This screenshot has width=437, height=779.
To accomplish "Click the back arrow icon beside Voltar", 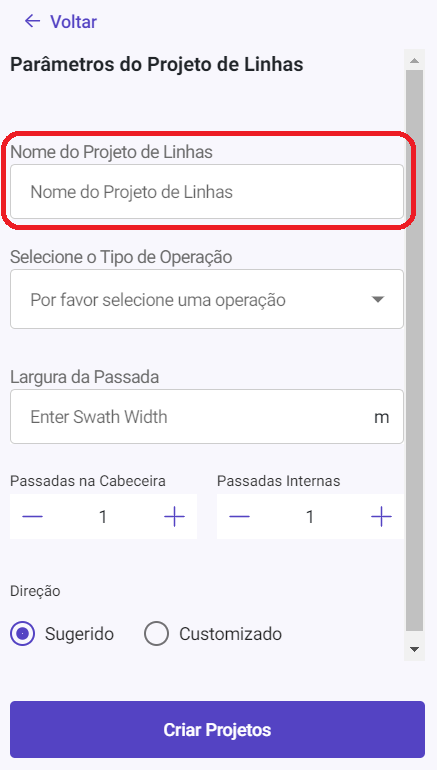I will click(x=32, y=21).
